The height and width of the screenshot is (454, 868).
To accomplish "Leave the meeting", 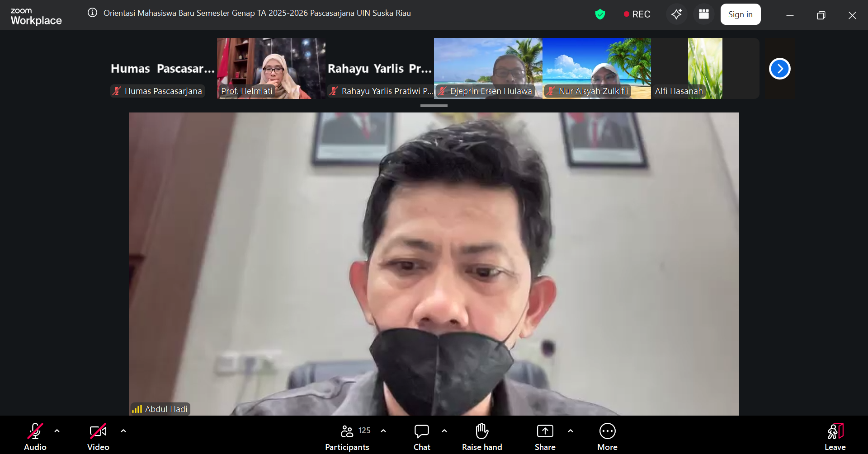I will [835, 436].
